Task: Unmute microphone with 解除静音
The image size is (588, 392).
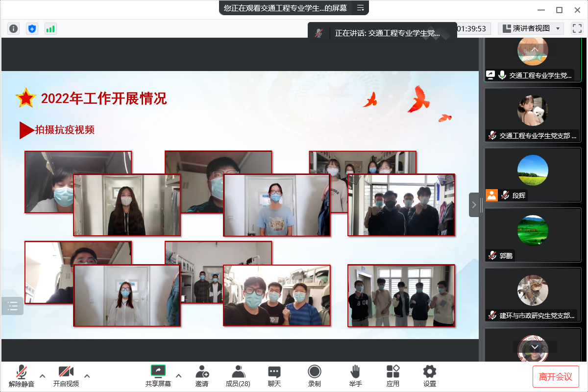Action: tap(22, 376)
